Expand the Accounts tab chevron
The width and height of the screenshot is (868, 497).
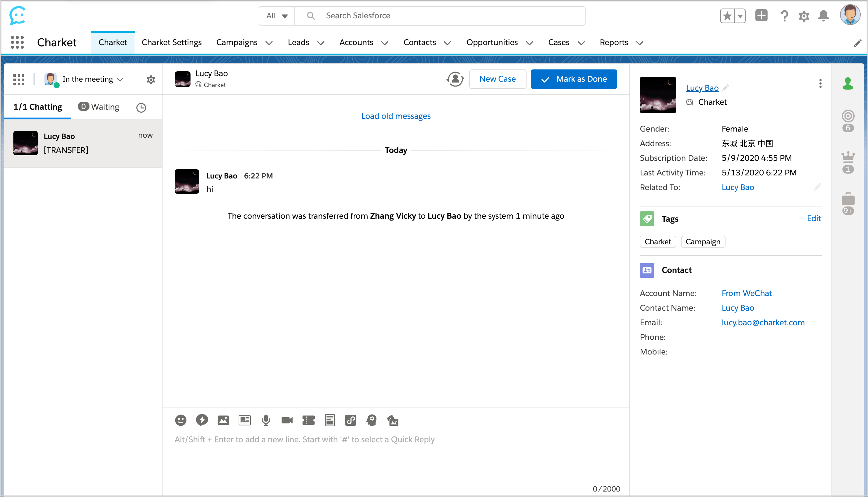point(385,43)
